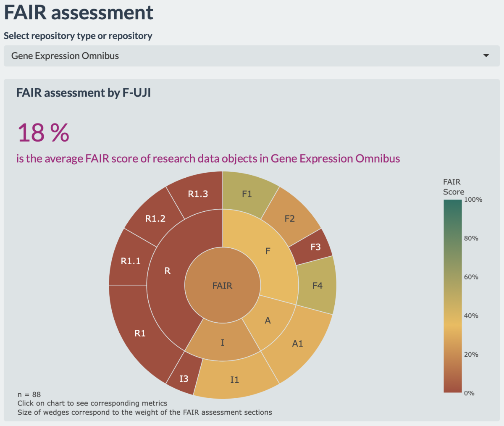Click the A section of the inner ring
504x426 pixels.
(267, 321)
